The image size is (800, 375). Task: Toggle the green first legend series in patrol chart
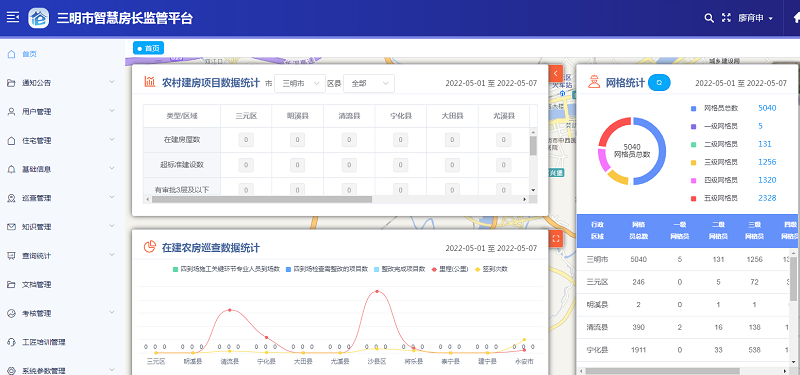pos(226,269)
